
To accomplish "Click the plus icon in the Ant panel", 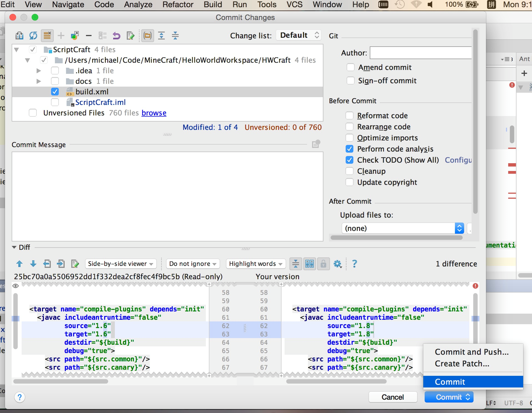I will coord(524,73).
